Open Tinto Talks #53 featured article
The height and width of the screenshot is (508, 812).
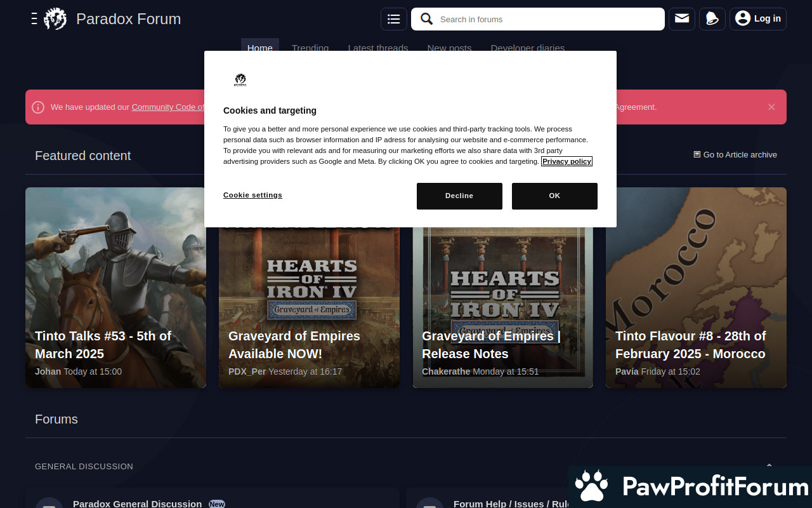tap(115, 287)
